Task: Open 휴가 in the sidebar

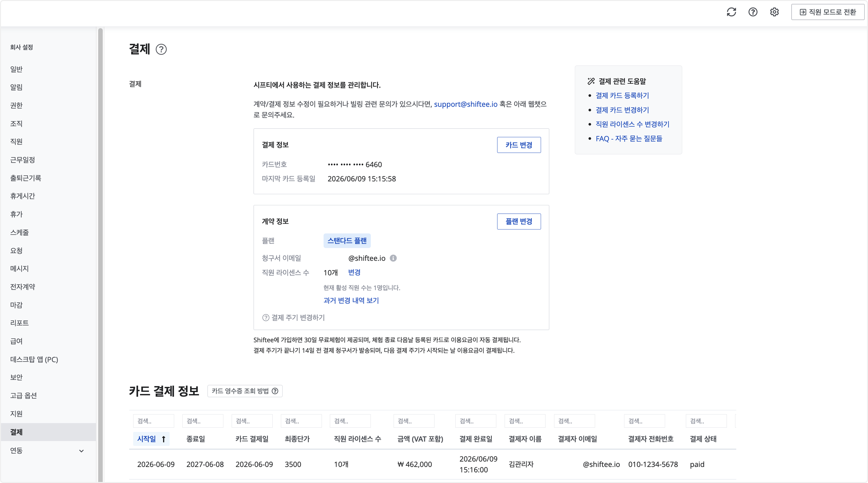Action: [16, 214]
